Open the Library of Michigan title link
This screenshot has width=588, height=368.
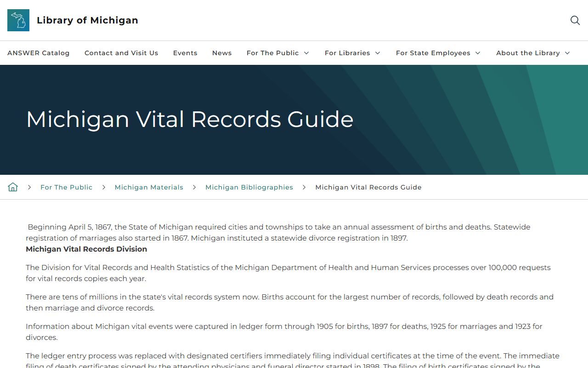coord(87,20)
